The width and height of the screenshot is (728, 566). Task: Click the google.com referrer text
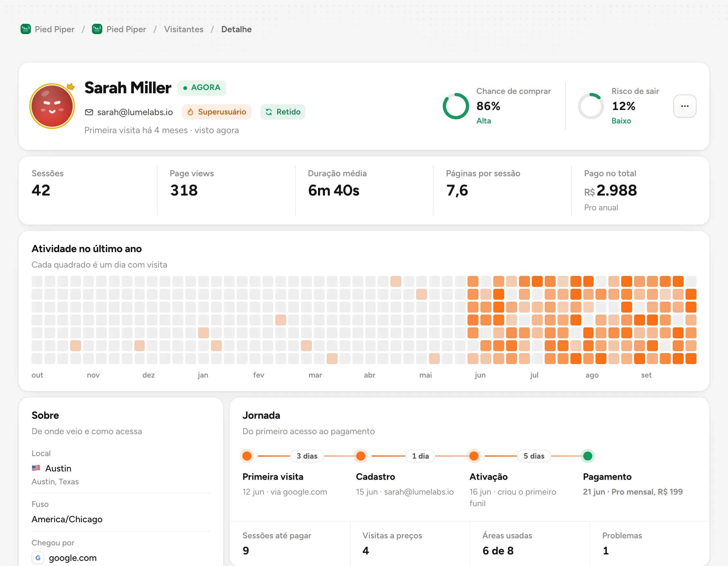point(73,558)
